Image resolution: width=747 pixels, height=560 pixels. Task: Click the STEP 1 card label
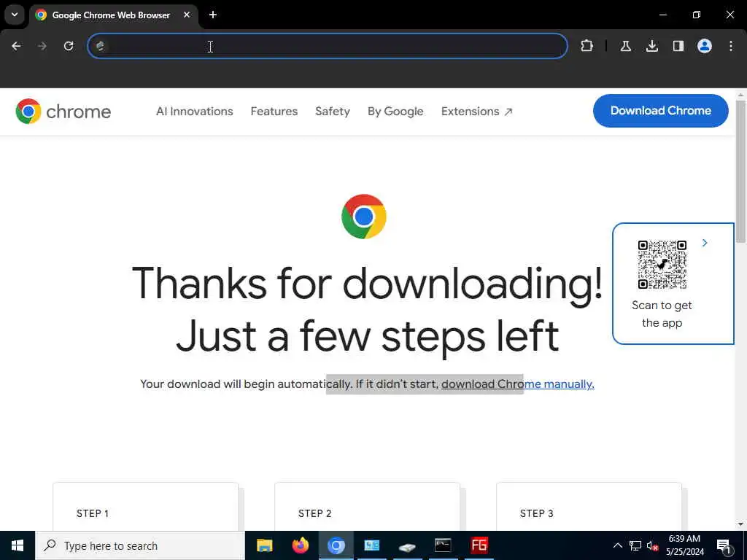coord(93,513)
